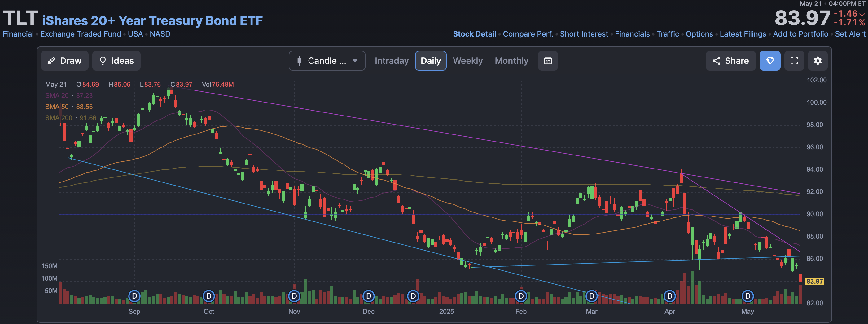Click the Financial sector link

(x=18, y=34)
